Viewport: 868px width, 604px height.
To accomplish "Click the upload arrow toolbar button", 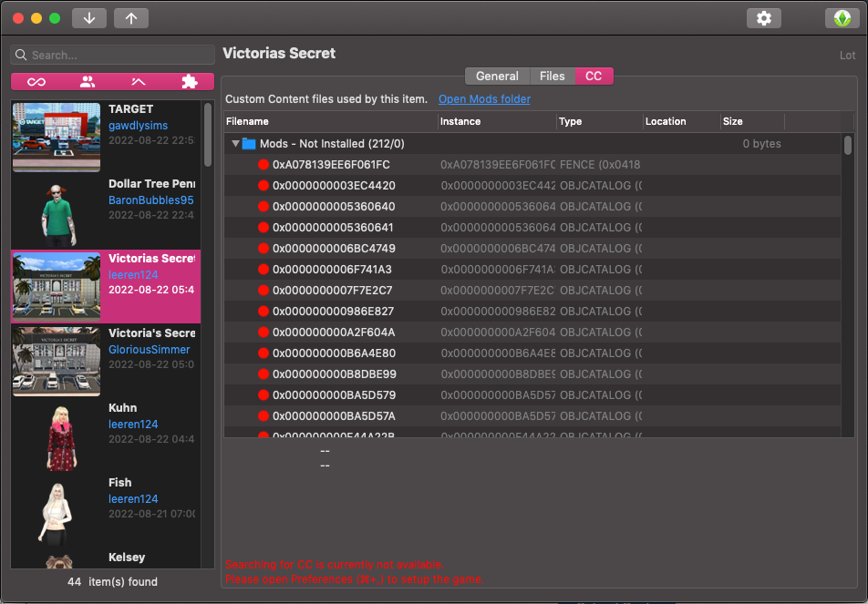I will click(x=131, y=18).
